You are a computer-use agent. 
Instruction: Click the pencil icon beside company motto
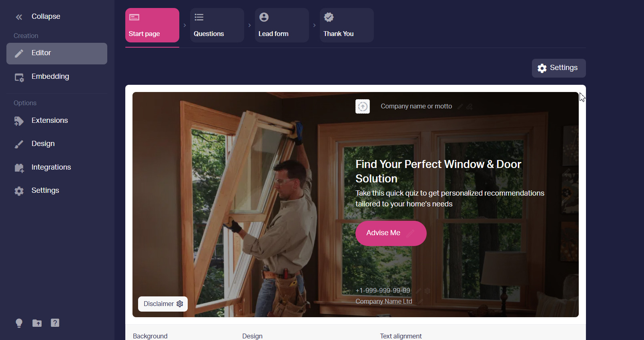coord(460,106)
